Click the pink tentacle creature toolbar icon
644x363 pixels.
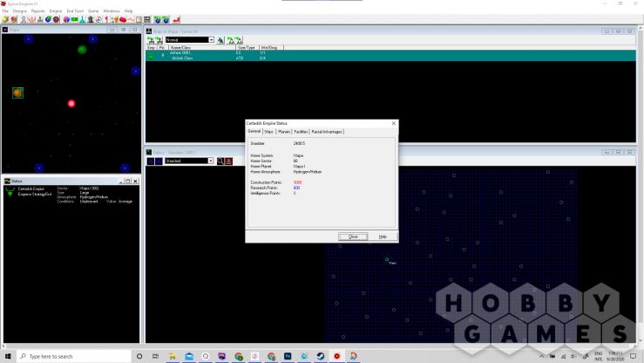click(x=31, y=19)
